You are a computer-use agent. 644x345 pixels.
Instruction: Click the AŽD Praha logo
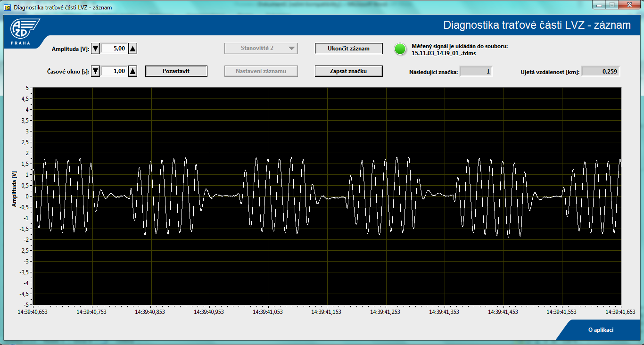(25, 32)
